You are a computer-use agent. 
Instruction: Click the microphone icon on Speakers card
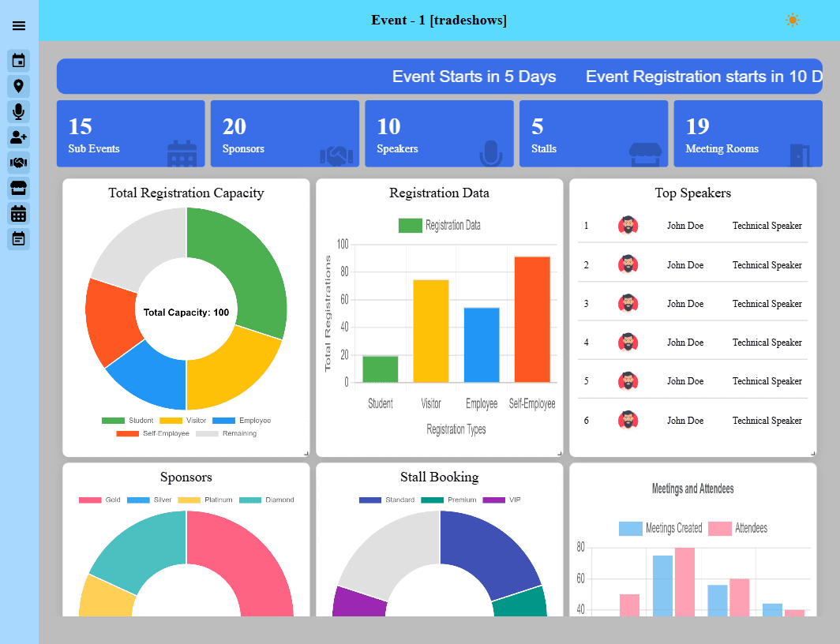(x=491, y=153)
